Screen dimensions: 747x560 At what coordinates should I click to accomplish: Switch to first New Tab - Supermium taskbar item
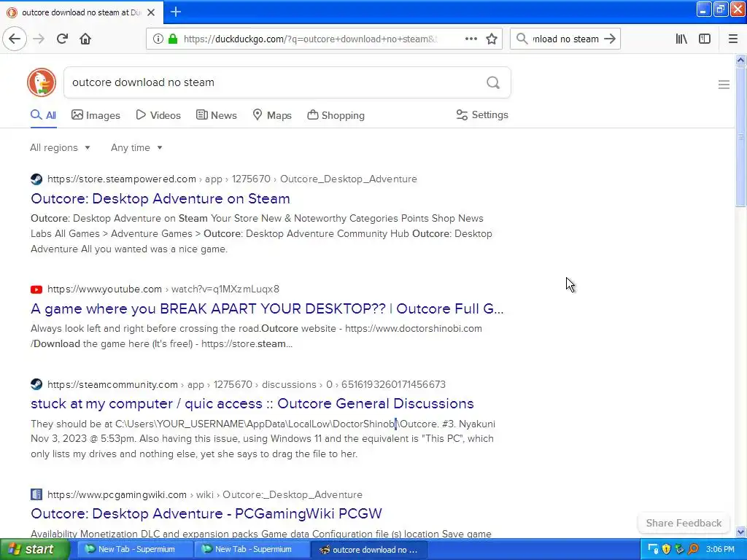pyautogui.click(x=135, y=549)
